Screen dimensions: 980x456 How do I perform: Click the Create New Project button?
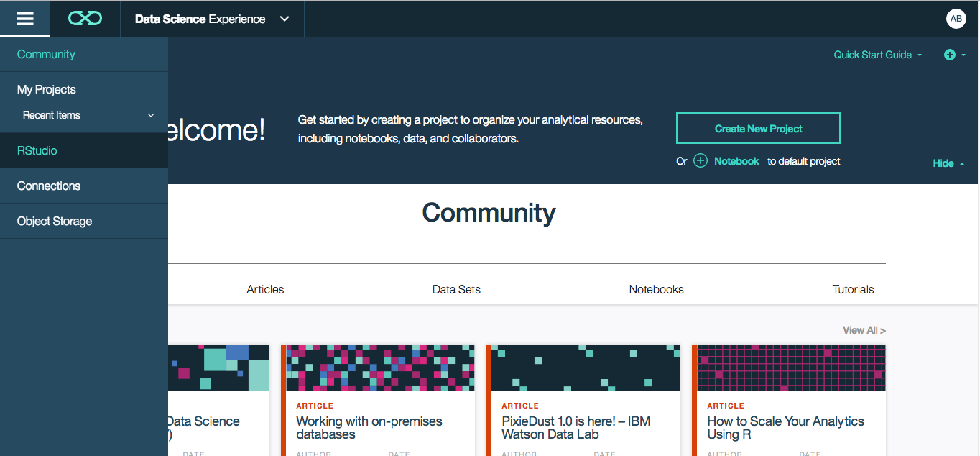click(758, 127)
